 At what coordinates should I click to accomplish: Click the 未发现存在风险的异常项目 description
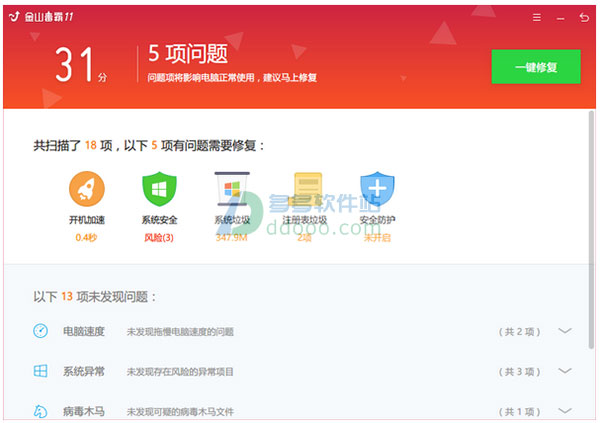tap(180, 372)
